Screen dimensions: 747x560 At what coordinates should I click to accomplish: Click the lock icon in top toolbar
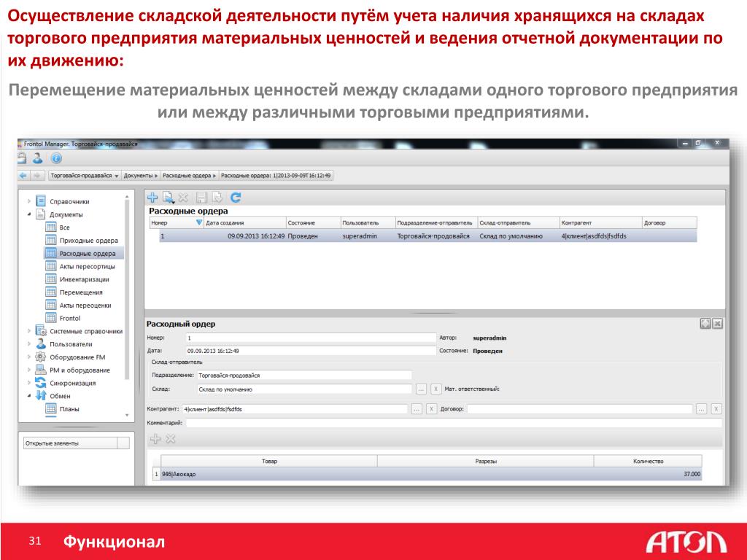[22, 158]
